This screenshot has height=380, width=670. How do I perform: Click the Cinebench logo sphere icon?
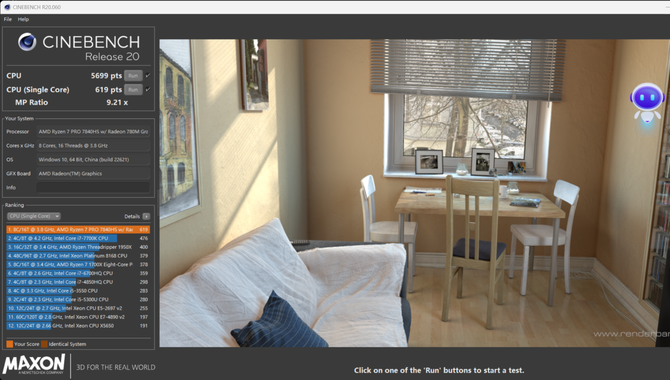point(27,42)
